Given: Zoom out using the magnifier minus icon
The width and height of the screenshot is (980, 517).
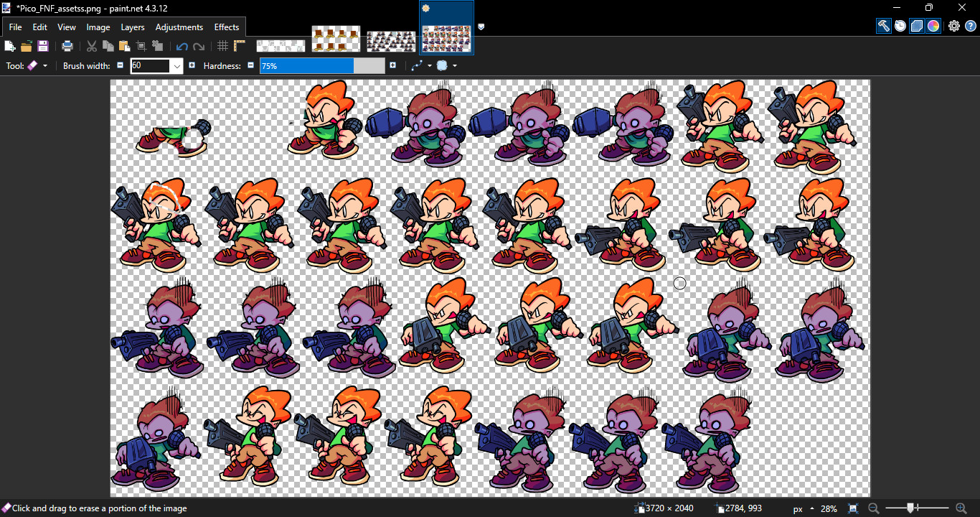Looking at the screenshot, I should 874,508.
